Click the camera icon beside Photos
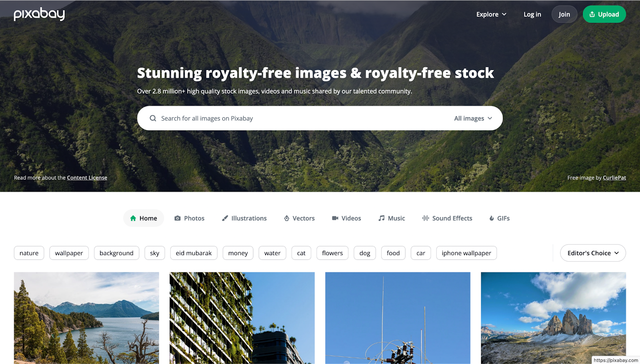The width and height of the screenshot is (640, 364). click(178, 218)
